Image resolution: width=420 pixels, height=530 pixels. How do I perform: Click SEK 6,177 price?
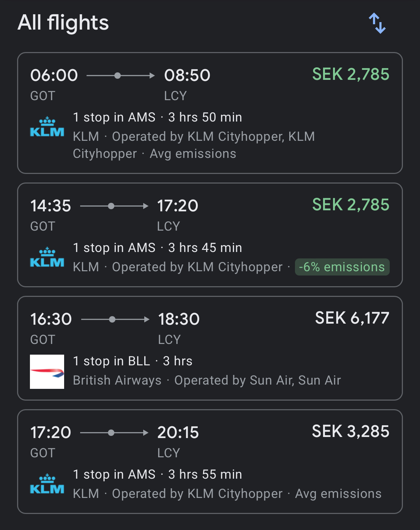pyautogui.click(x=352, y=318)
